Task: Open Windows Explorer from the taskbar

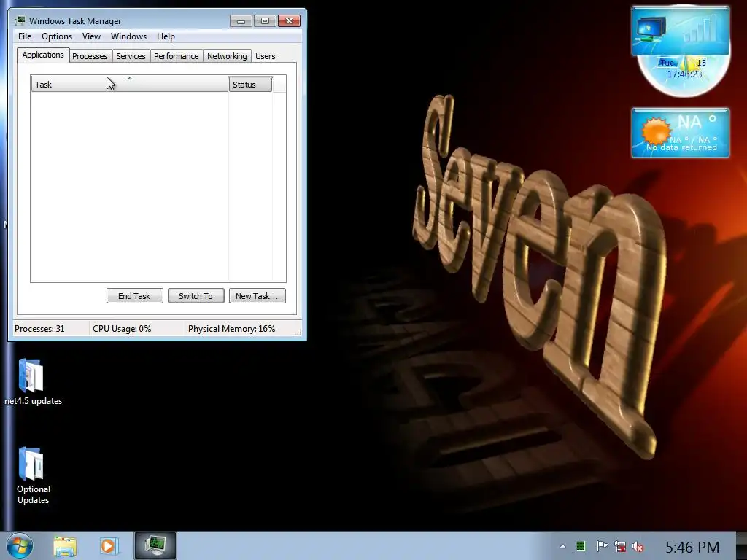Action: [65, 545]
